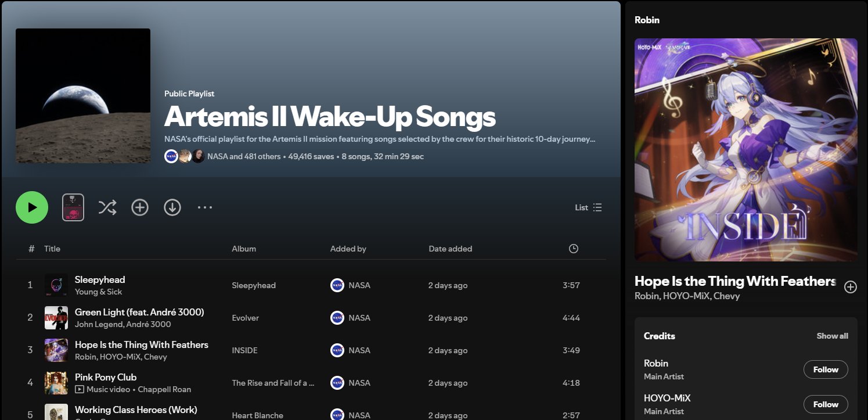868x420 pixels.
Task: Sort tracks by the Date added column
Action: [451, 249]
